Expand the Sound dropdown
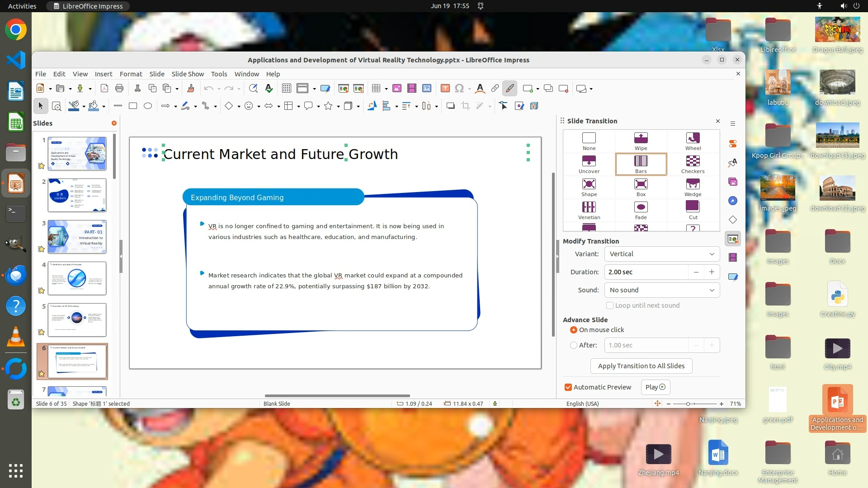The height and width of the screenshot is (488, 868). click(662, 290)
